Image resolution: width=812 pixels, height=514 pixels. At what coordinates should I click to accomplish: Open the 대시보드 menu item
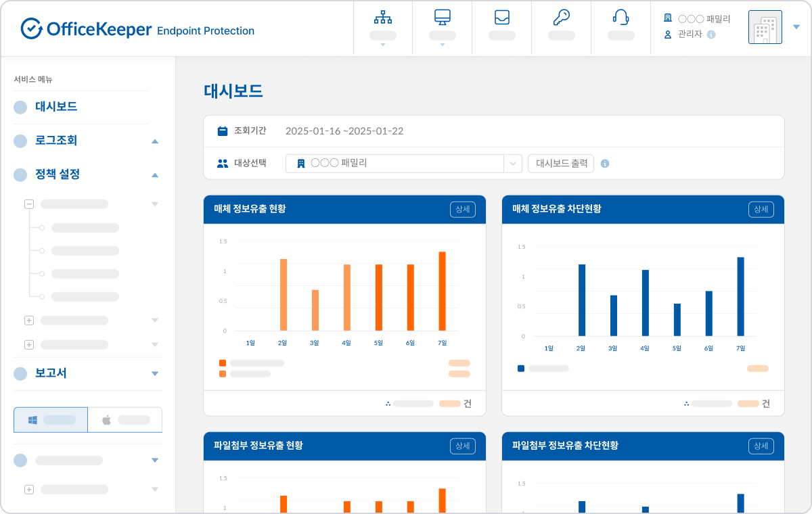[x=56, y=107]
